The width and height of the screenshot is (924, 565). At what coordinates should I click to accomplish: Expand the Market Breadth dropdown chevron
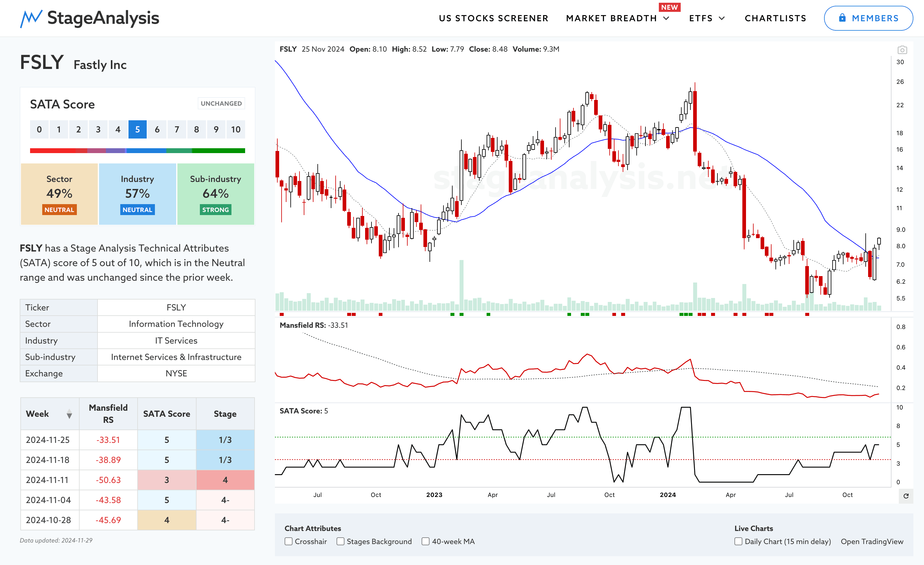(666, 18)
